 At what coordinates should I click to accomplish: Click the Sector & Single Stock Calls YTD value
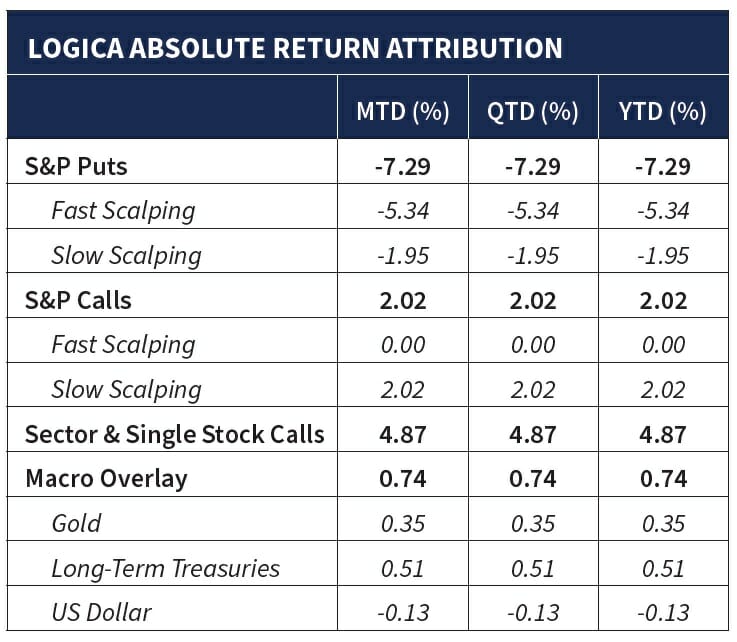(x=662, y=434)
